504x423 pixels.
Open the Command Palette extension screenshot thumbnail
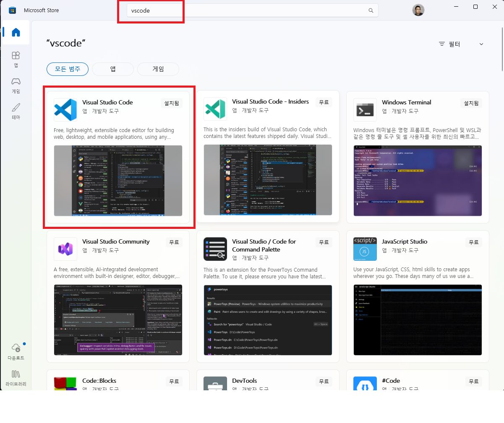pos(268,320)
